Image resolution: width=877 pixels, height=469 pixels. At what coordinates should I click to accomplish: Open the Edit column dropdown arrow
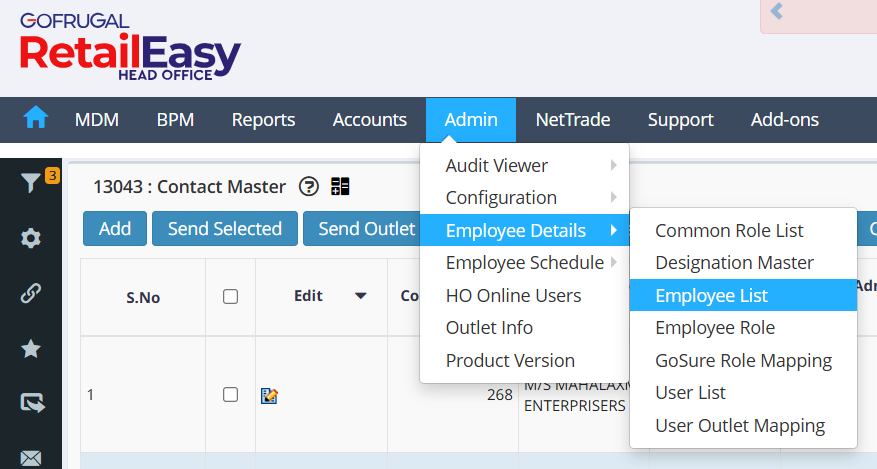point(360,296)
